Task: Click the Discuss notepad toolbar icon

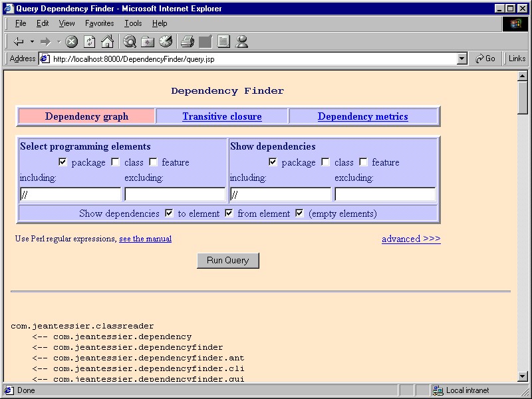Action: 223,42
